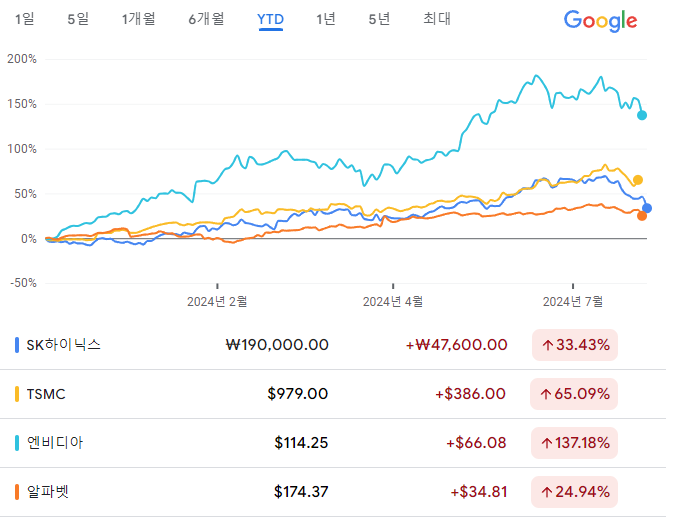Click the 65.09% change badge
This screenshot has width=673, height=526.
point(574,393)
